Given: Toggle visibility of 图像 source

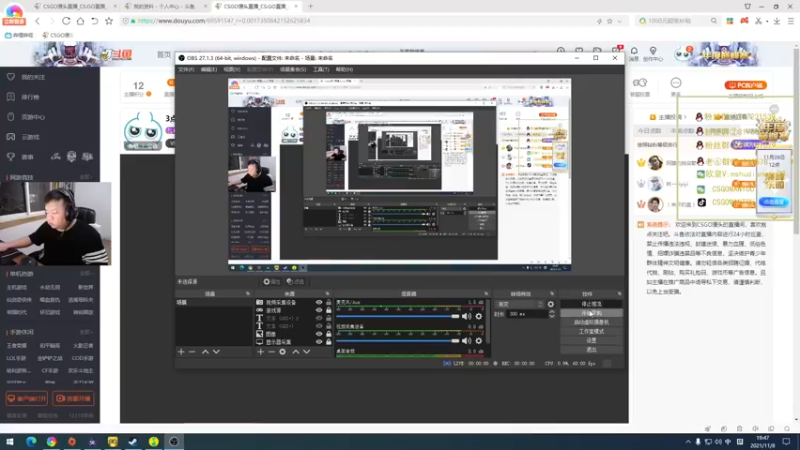Looking at the screenshot, I should coord(319,334).
